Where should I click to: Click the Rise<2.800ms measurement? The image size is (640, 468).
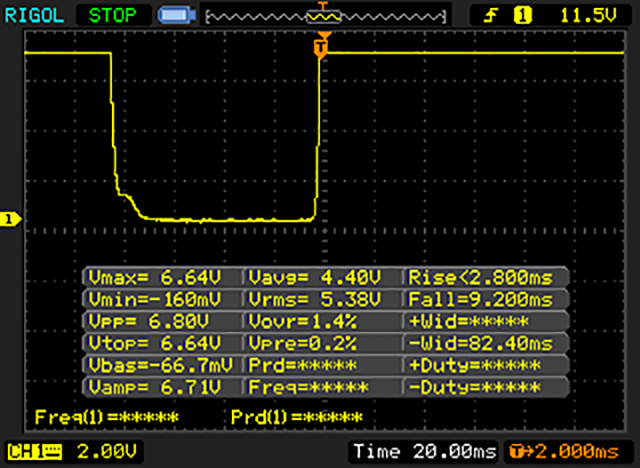481,278
